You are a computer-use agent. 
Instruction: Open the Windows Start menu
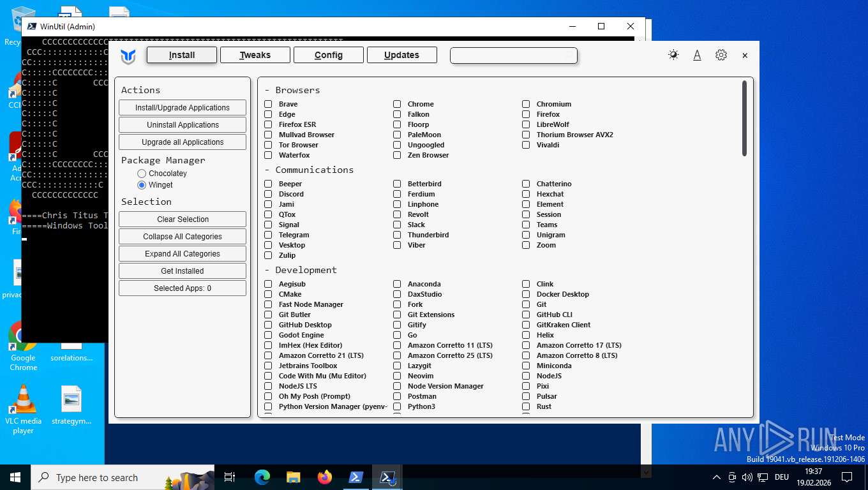(15, 477)
